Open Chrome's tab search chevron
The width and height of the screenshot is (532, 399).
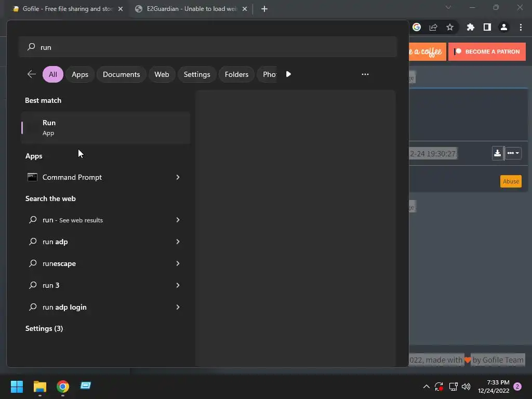pos(448,7)
